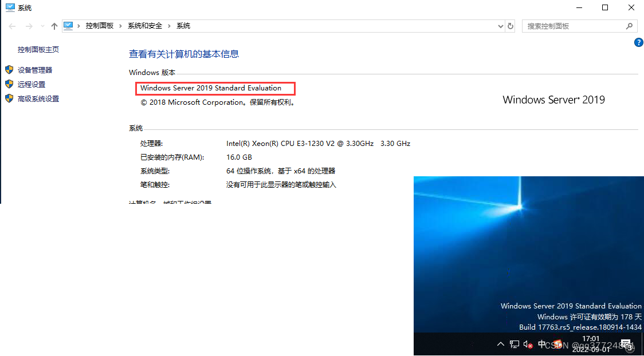The image size is (644, 356).
Task: Click the forward navigation arrow
Action: pos(29,26)
